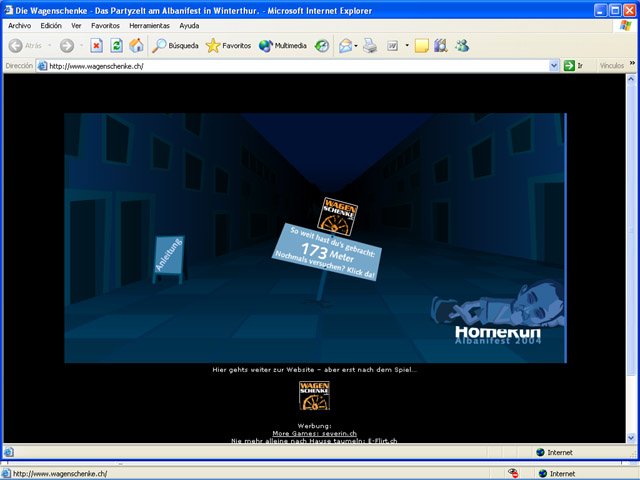This screenshot has height=480, width=640.
Task: Expand the address bar dropdown list
Action: tap(554, 66)
